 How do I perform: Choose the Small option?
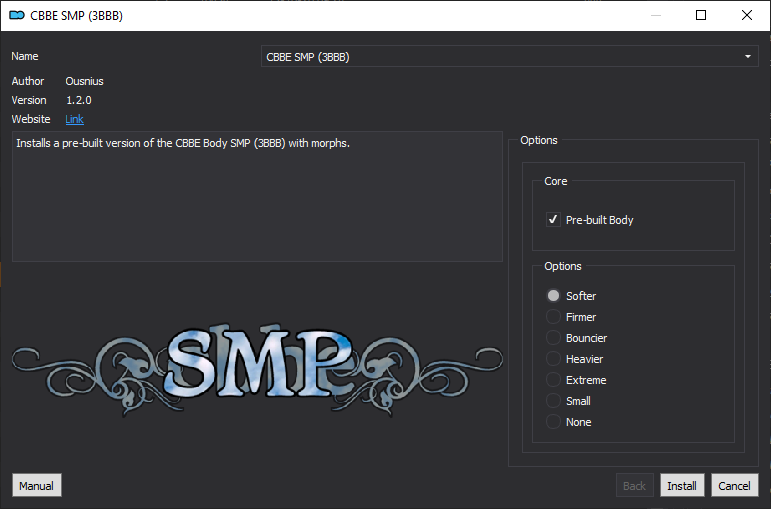[553, 401]
